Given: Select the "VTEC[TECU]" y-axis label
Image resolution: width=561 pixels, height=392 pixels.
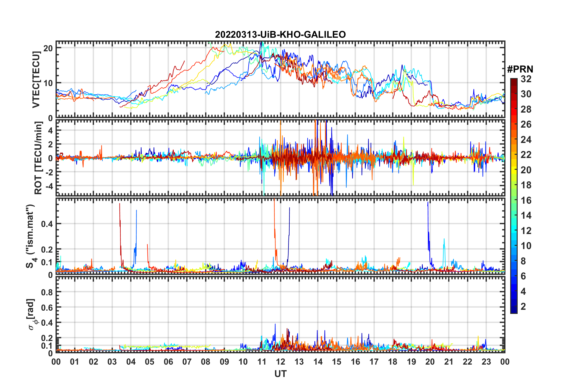Looking at the screenshot, I should pos(36,80).
